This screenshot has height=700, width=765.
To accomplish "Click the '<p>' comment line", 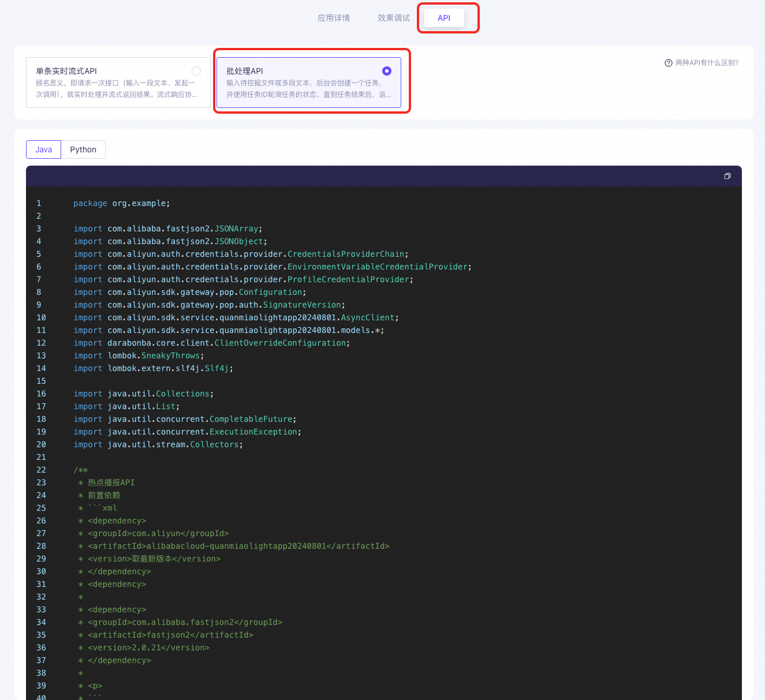I will 90,686.
